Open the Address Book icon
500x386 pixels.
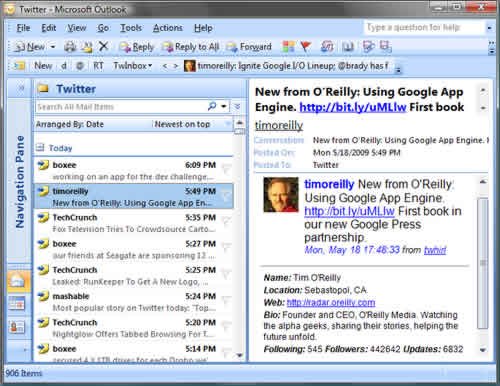pos(348,47)
